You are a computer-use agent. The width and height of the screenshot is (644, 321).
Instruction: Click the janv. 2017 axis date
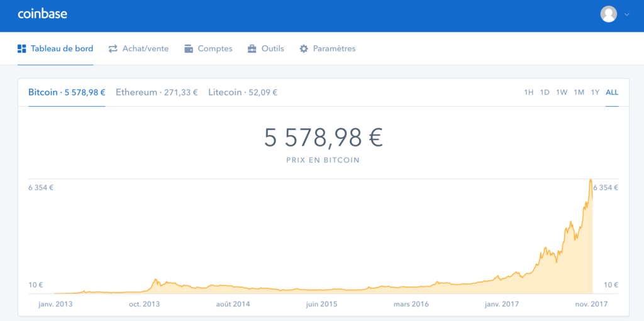[x=501, y=305]
